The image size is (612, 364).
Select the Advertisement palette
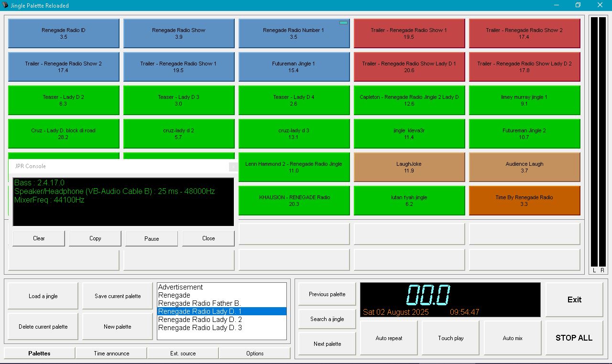pos(222,287)
